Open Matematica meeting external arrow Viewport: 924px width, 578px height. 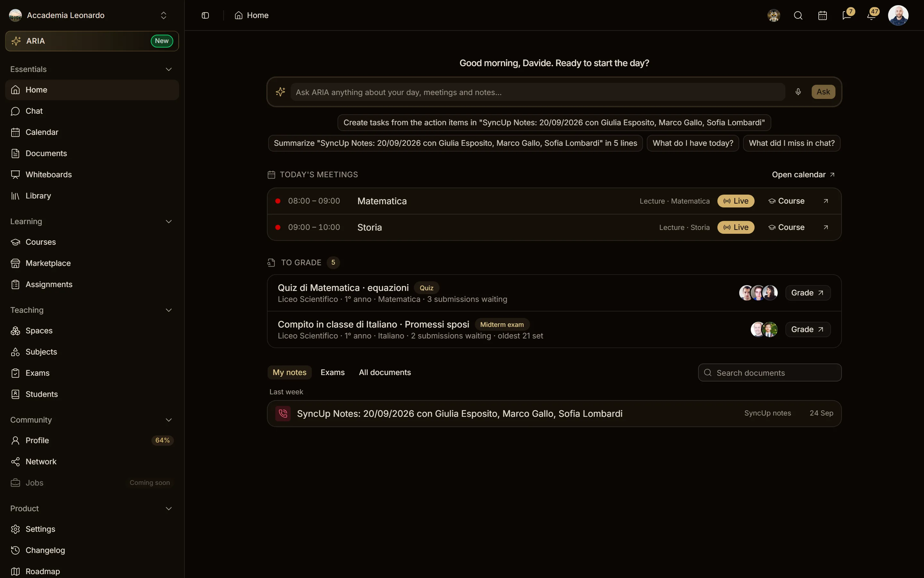826,201
